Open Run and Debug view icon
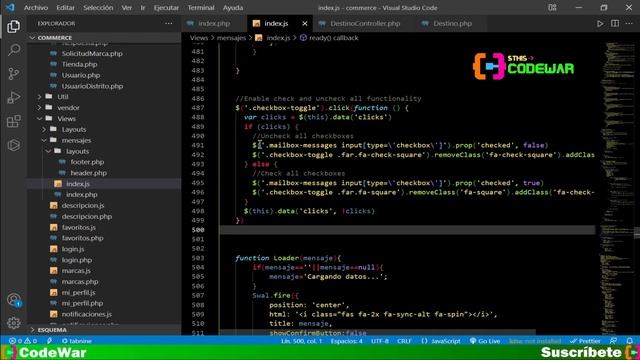This screenshot has height=360, width=640. pyautogui.click(x=13, y=97)
